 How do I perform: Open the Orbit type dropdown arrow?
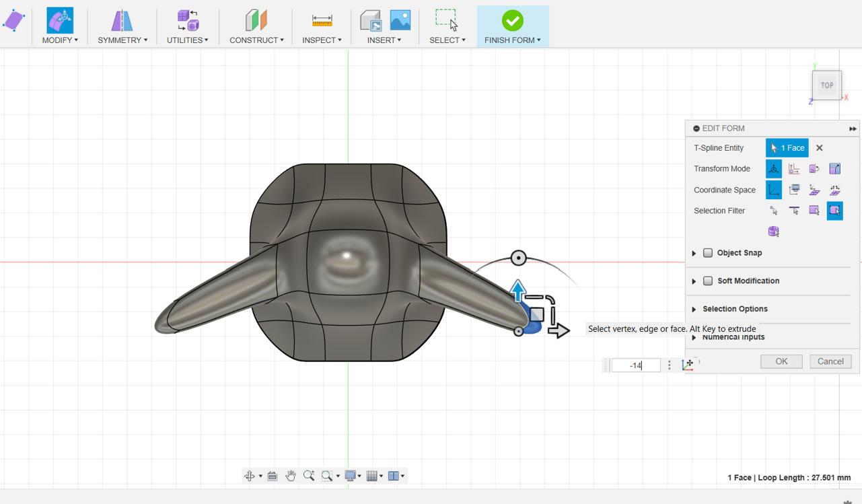pos(260,476)
